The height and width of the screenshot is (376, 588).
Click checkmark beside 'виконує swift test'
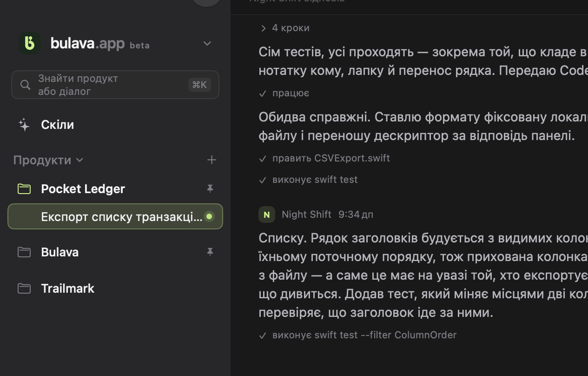tap(263, 180)
